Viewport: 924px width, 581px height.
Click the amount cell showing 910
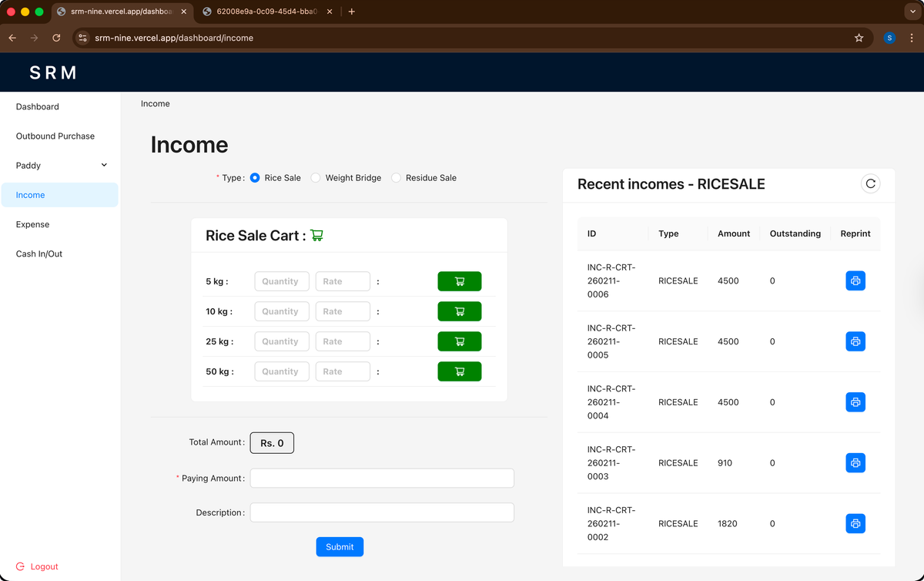[725, 463]
